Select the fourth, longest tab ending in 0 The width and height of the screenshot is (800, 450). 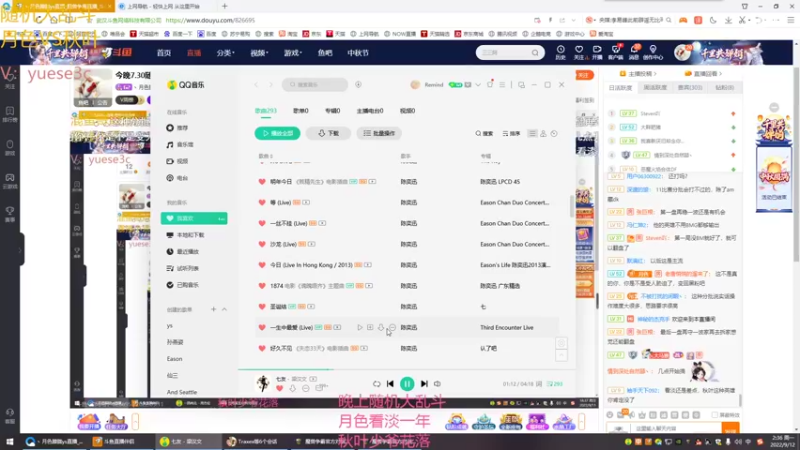click(x=370, y=111)
